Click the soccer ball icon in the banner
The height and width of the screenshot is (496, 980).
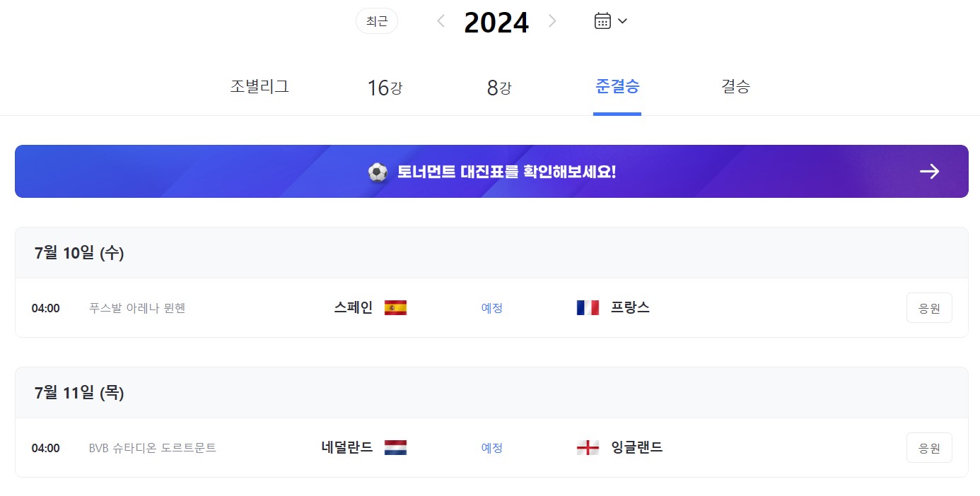378,171
